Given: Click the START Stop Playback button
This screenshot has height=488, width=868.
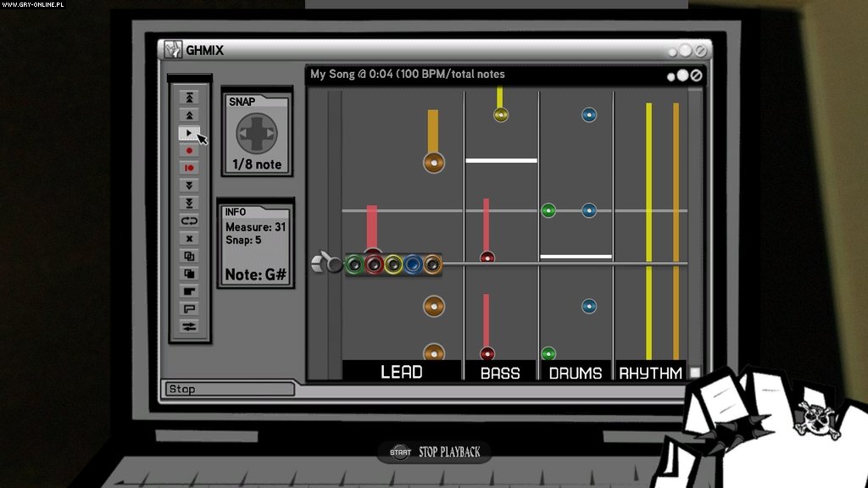Looking at the screenshot, I should click(435, 452).
